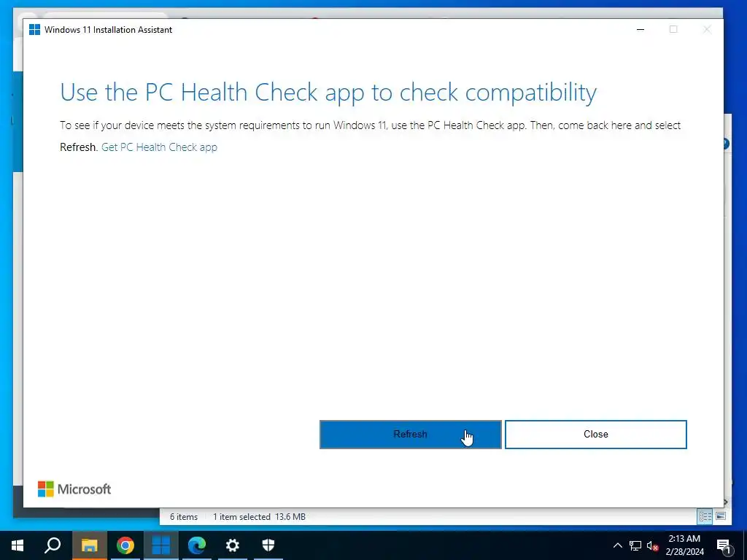Select the Windows 11 Installation Assistant taskbar icon
The image size is (747, 560).
161,545
